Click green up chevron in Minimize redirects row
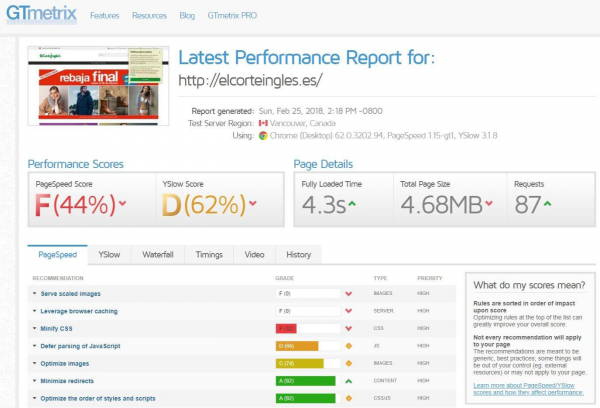This screenshot has height=408, width=600. tap(349, 381)
